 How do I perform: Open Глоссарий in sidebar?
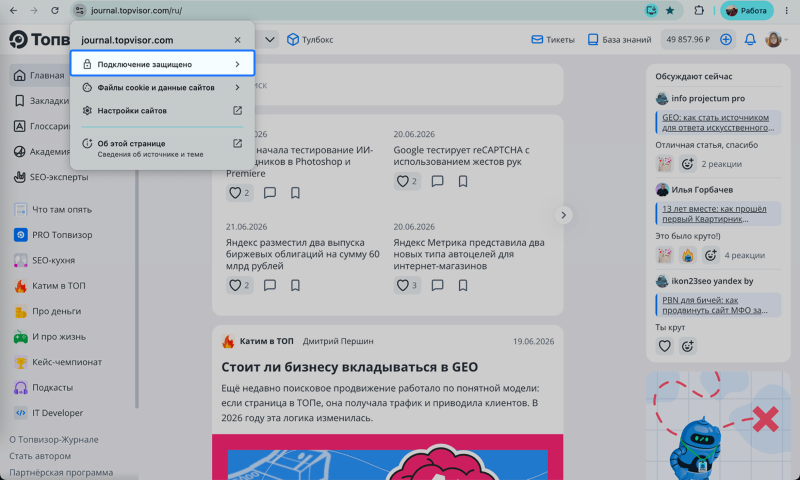(x=42, y=126)
